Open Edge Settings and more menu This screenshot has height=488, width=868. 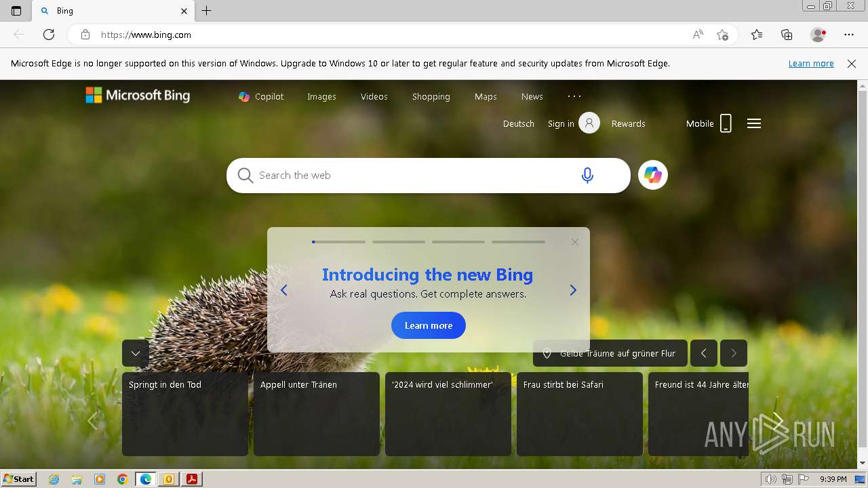click(849, 35)
